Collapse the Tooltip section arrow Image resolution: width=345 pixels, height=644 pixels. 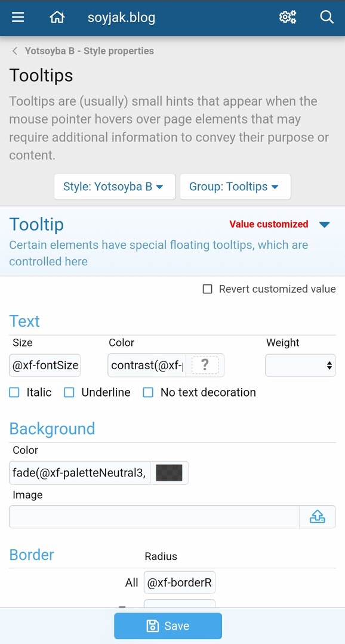[325, 225]
